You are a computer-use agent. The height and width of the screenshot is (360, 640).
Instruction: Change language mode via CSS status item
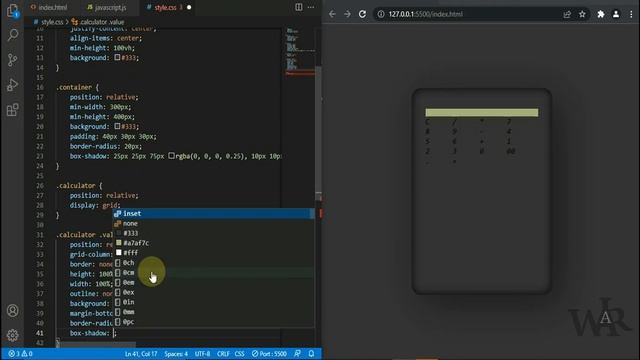click(240, 353)
